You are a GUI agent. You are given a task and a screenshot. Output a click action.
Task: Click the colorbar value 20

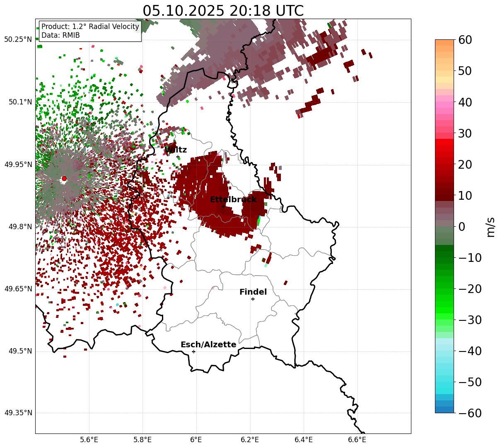[x=465, y=165]
